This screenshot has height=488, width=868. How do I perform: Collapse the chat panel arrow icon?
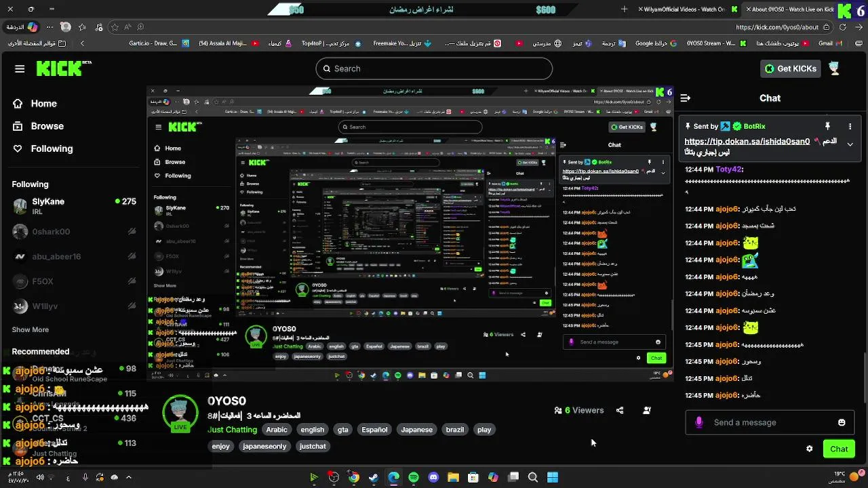tap(685, 98)
